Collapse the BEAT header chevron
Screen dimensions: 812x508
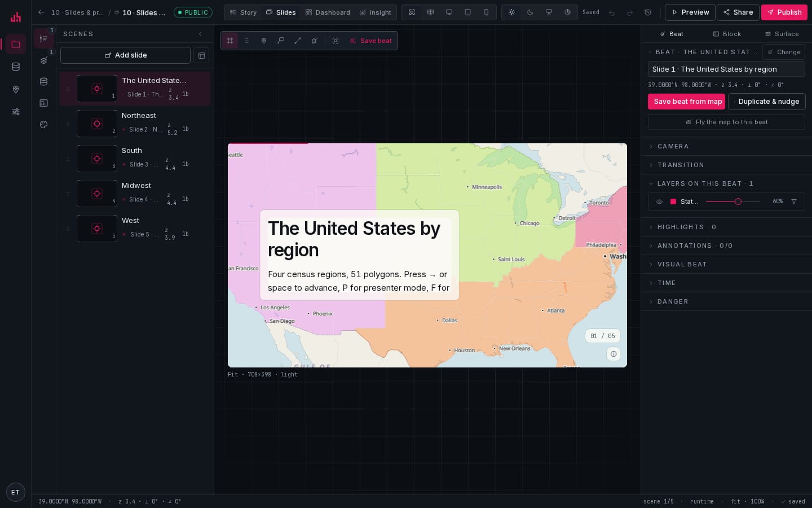point(651,52)
